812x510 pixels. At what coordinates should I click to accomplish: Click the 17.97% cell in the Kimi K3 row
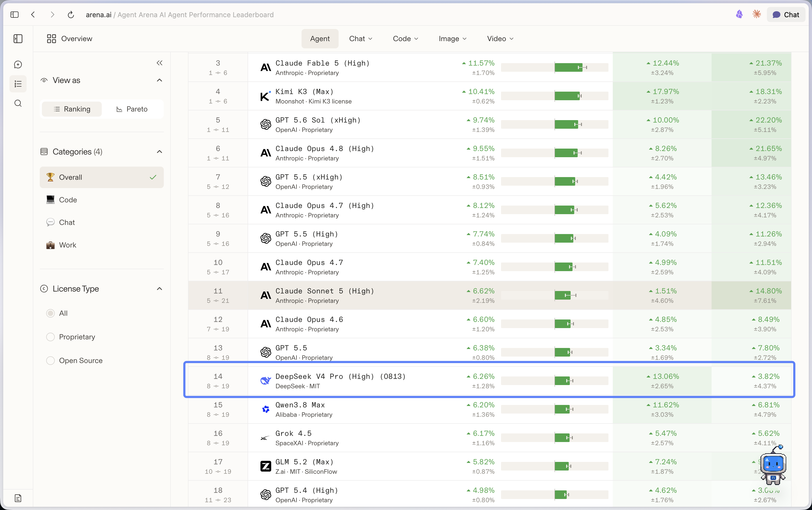coord(662,96)
